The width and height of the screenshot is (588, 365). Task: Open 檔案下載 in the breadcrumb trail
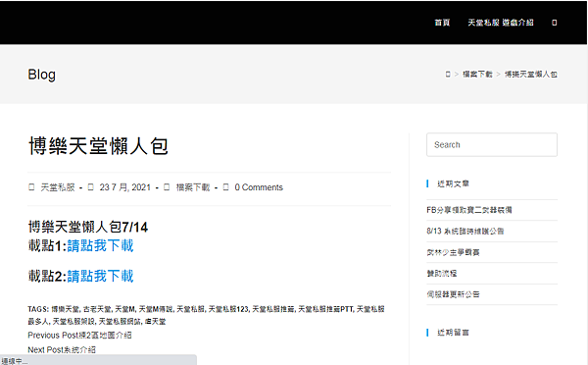(477, 75)
